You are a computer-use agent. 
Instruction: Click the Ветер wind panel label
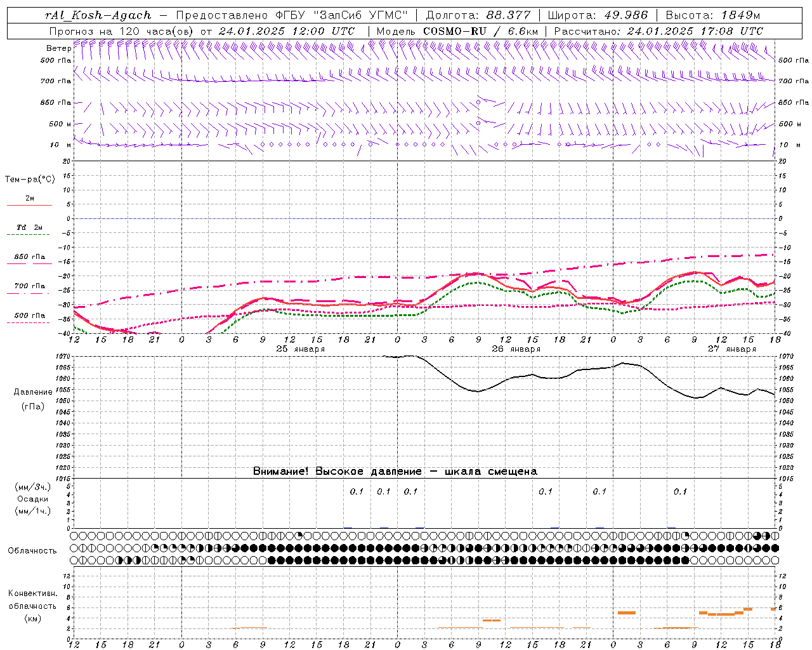pos(58,48)
